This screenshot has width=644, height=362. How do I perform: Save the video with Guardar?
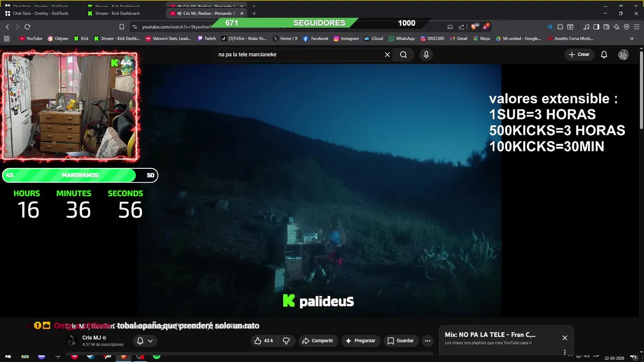coord(400,341)
